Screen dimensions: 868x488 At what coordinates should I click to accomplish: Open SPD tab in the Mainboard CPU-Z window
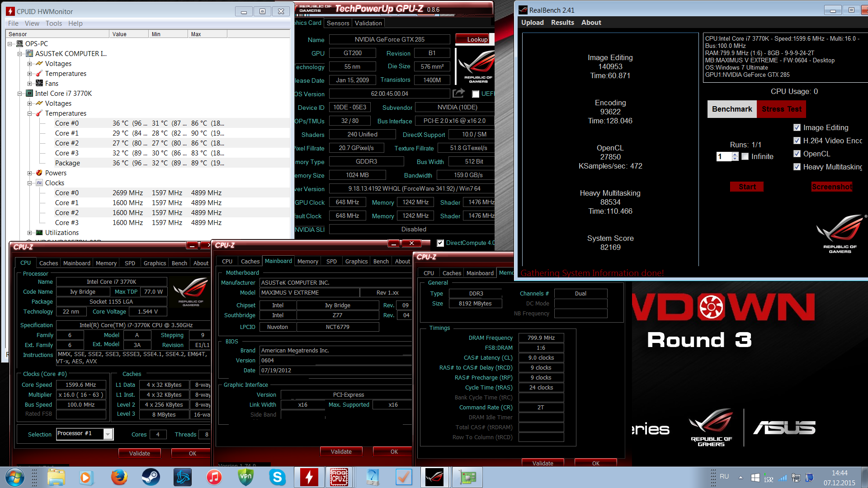tap(331, 262)
